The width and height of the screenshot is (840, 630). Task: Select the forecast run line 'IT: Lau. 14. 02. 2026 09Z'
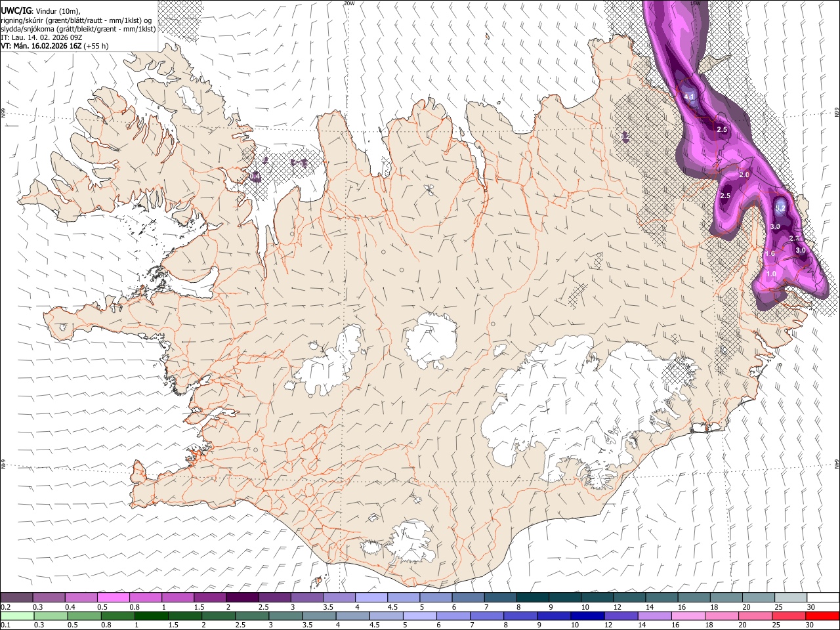coord(41,37)
